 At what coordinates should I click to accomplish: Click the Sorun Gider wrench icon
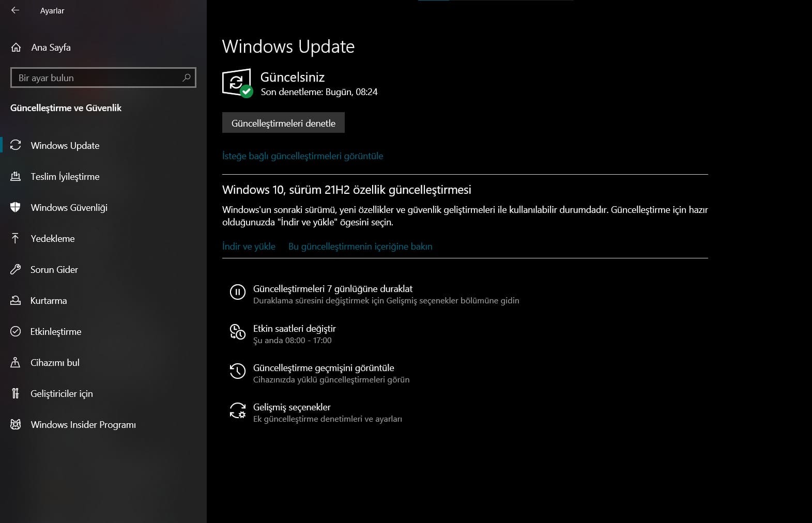16,269
